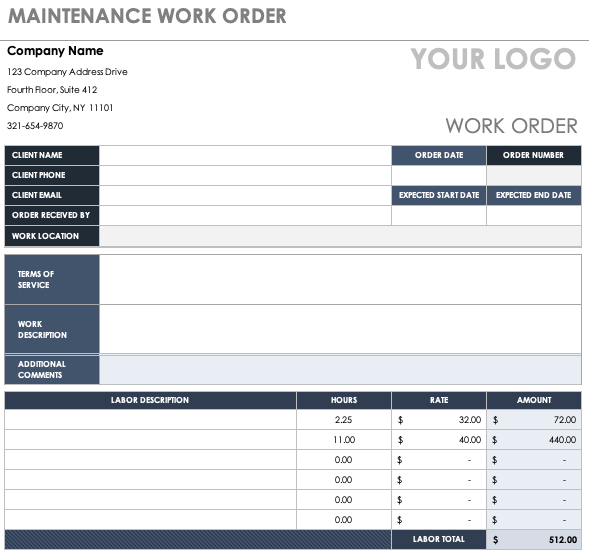Select the cell under Order Date
The width and height of the screenshot is (589, 556).
tap(439, 175)
